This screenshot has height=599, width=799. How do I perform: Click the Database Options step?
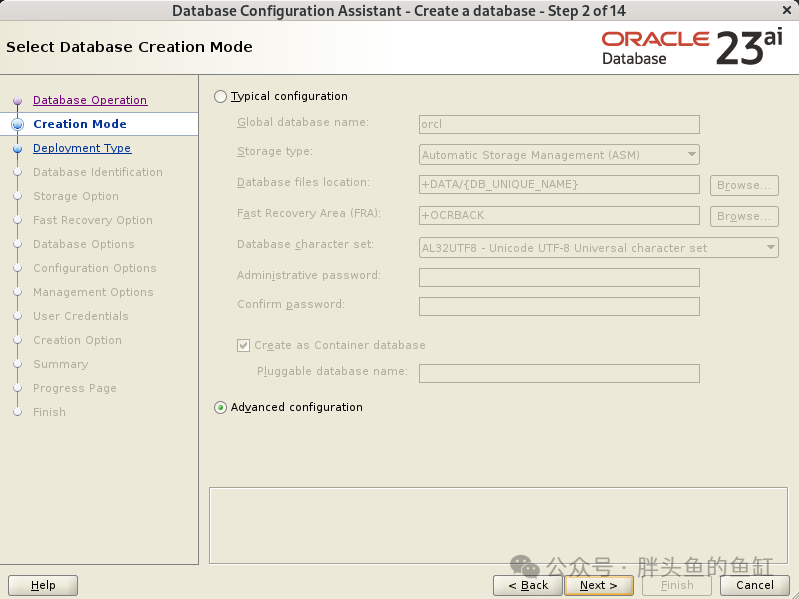[84, 244]
